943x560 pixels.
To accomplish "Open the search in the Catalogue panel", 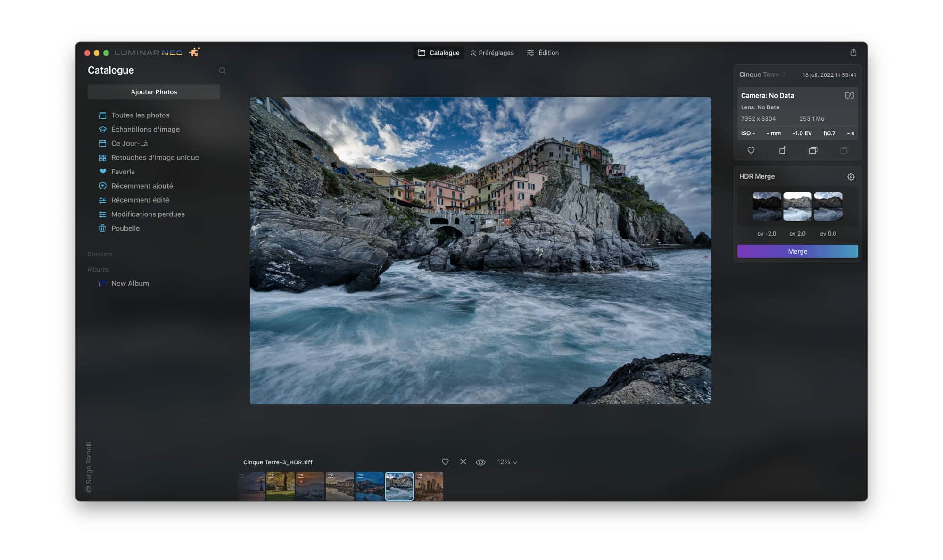I will (222, 70).
